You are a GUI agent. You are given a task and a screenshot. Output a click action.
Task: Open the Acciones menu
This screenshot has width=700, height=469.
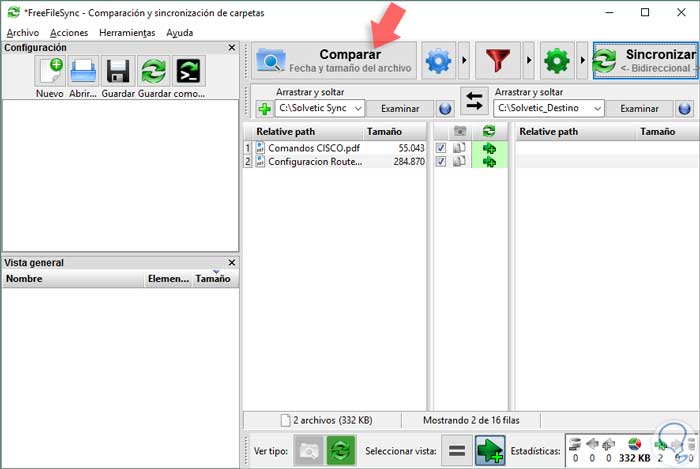tap(69, 33)
